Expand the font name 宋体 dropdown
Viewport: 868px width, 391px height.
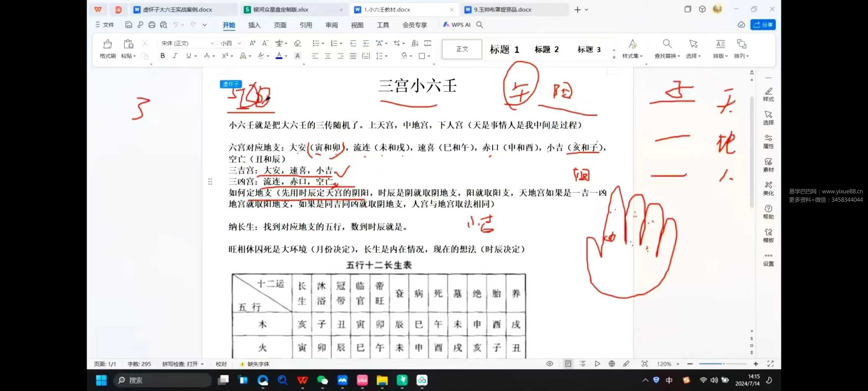(212, 43)
